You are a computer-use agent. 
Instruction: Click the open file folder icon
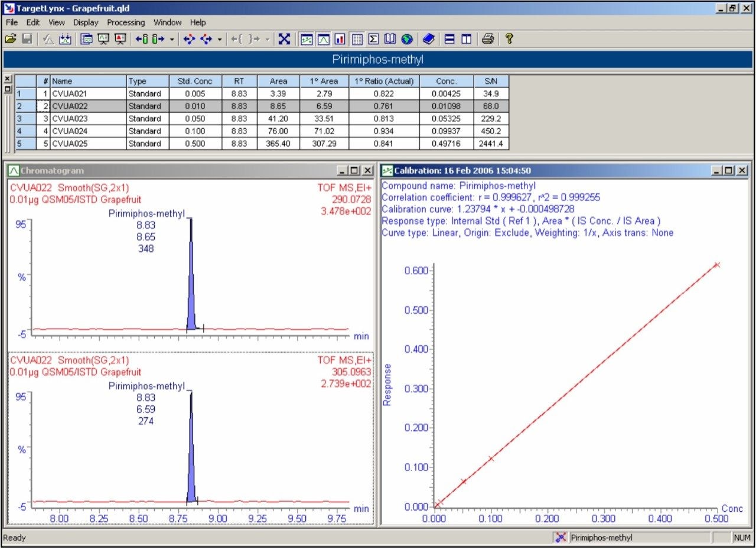[10, 39]
